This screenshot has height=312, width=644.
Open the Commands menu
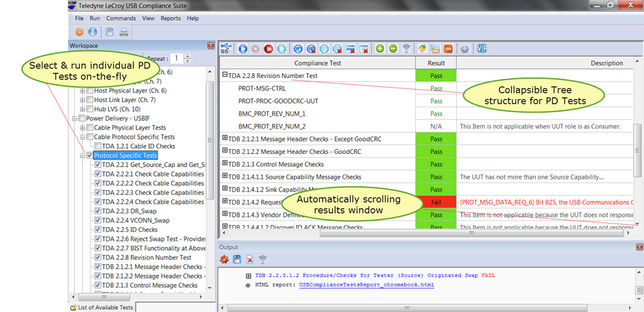[x=121, y=18]
